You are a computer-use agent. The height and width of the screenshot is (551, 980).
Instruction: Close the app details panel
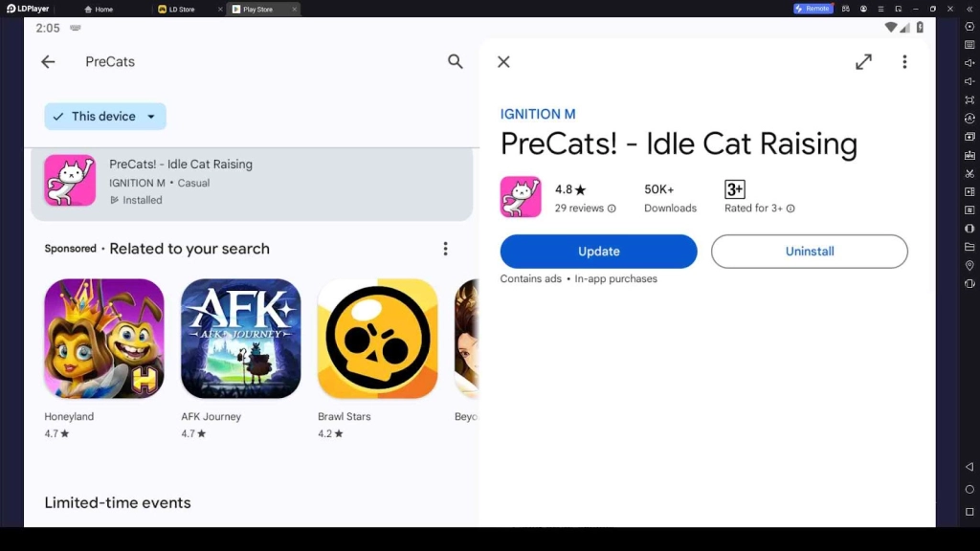(503, 62)
